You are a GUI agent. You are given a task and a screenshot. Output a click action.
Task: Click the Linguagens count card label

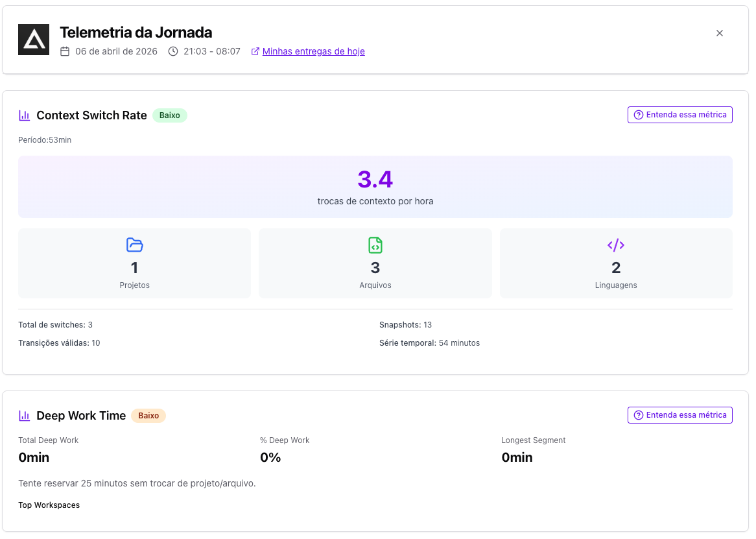616,285
